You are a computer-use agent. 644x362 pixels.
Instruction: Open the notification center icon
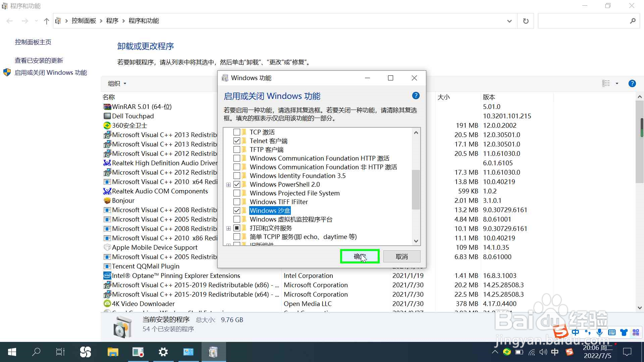coord(627,352)
